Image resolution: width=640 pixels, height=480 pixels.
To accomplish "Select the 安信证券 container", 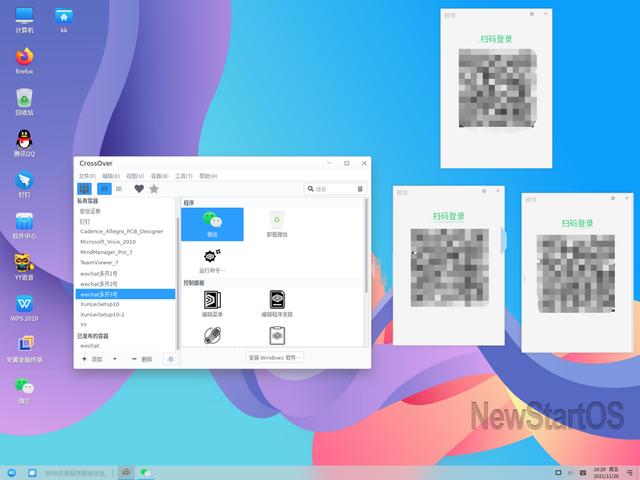I will click(x=125, y=211).
